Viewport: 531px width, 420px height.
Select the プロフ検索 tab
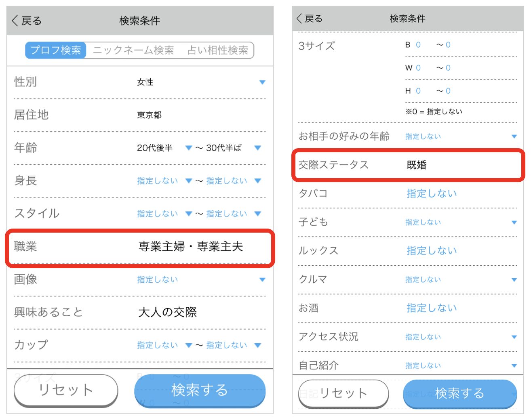coord(56,50)
